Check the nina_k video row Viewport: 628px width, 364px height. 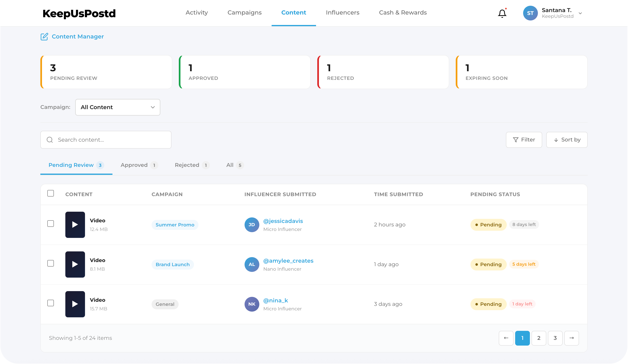[x=51, y=303]
